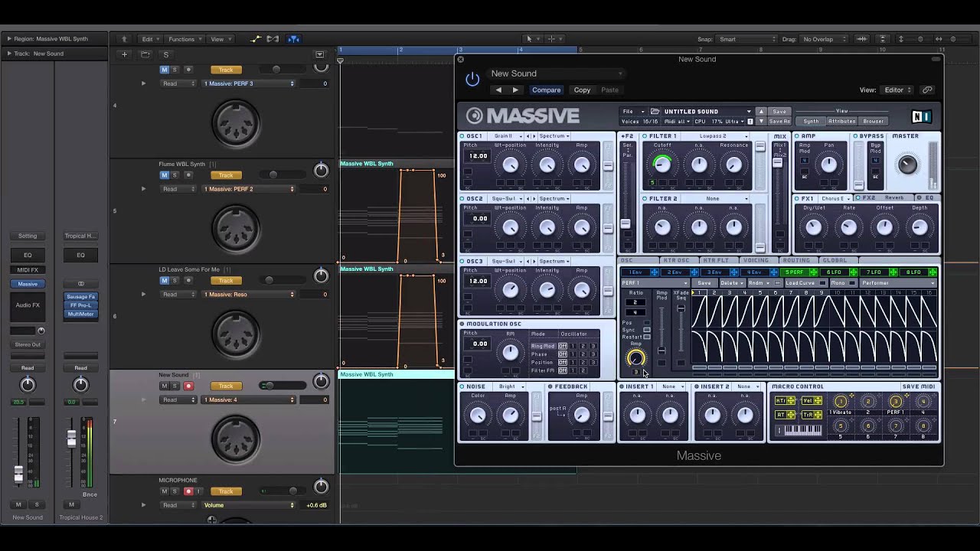Open the New Sound setting dropdown
Viewport: 980px width, 551px height.
click(556, 73)
